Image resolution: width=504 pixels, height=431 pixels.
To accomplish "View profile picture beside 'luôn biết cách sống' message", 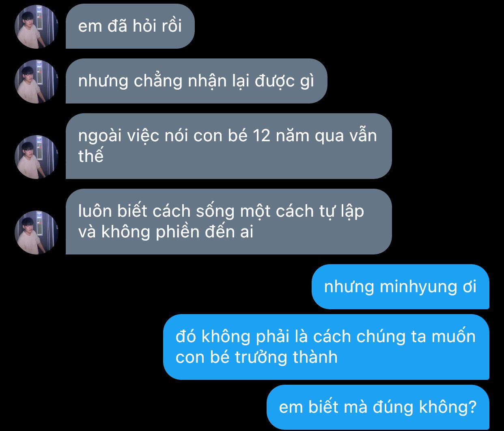I will 37,233.
